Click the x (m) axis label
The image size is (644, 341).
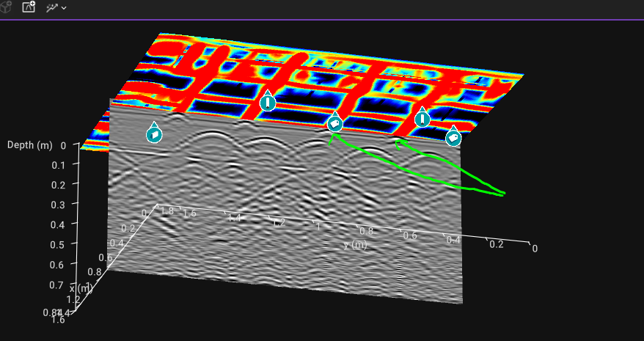click(x=81, y=288)
